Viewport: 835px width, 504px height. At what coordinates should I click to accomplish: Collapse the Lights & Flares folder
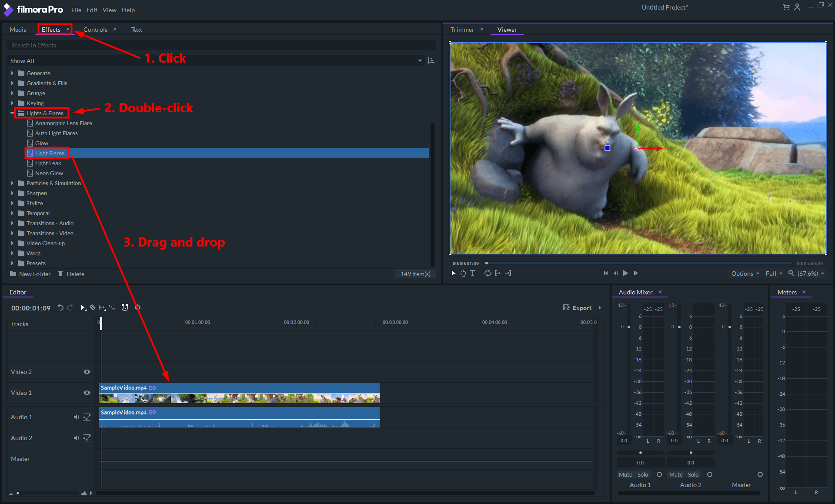click(12, 113)
